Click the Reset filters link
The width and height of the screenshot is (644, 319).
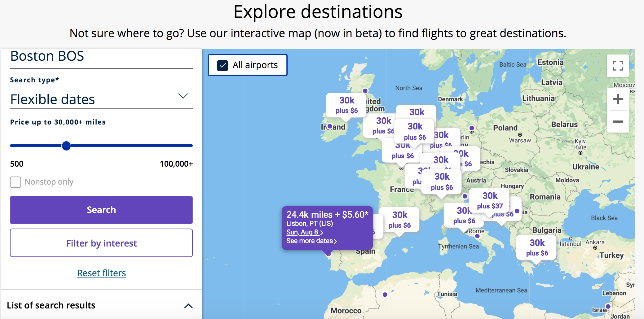[101, 273]
